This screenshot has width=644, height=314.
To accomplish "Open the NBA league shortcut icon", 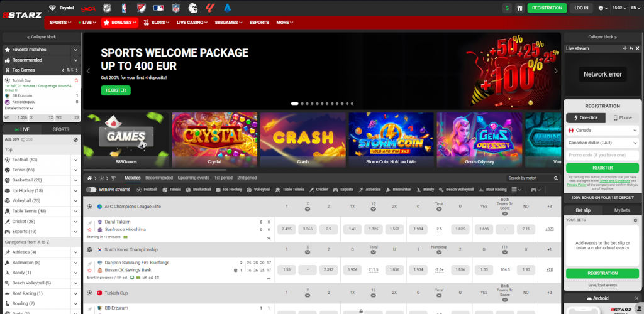I will pos(124,8).
